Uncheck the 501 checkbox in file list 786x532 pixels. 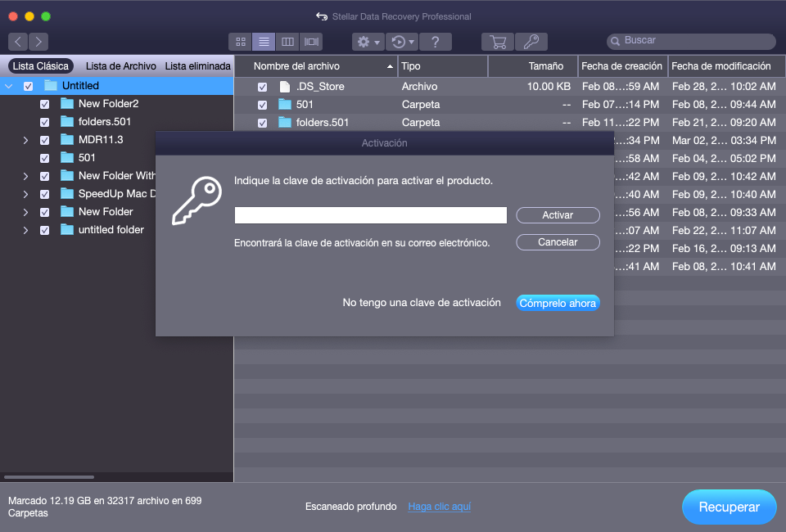(262, 106)
